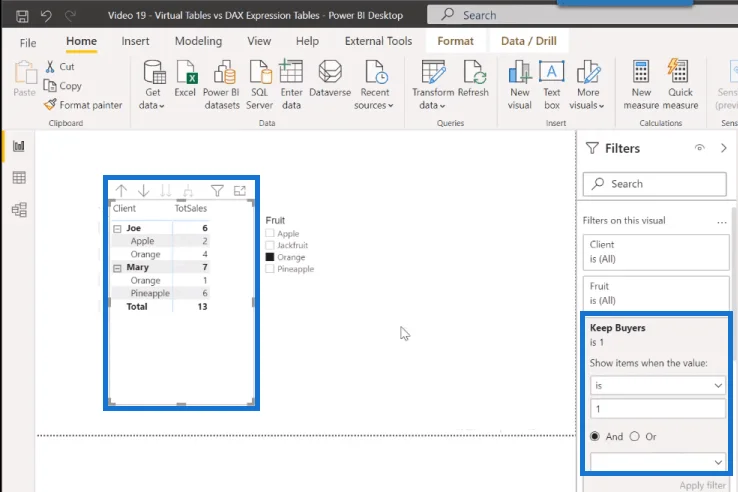Create a New measure
This screenshot has height=492, width=738.
point(641,85)
